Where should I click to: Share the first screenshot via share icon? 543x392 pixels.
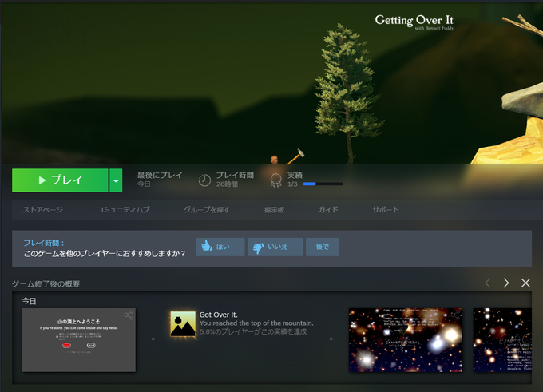pos(129,315)
